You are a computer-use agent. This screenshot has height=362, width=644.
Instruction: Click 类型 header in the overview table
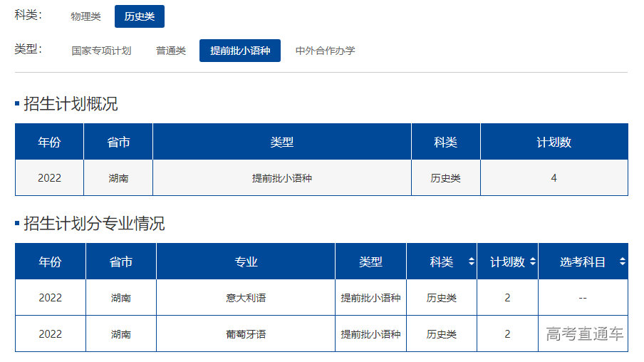(x=281, y=143)
